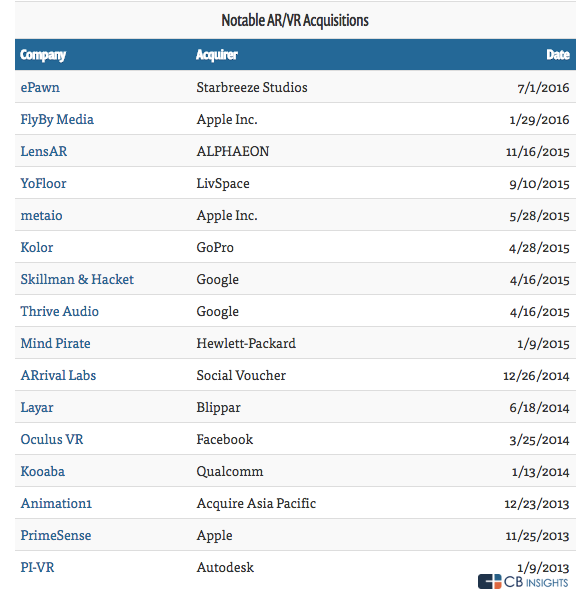
Task: Click the Kooaba company link
Action: [x=42, y=472]
